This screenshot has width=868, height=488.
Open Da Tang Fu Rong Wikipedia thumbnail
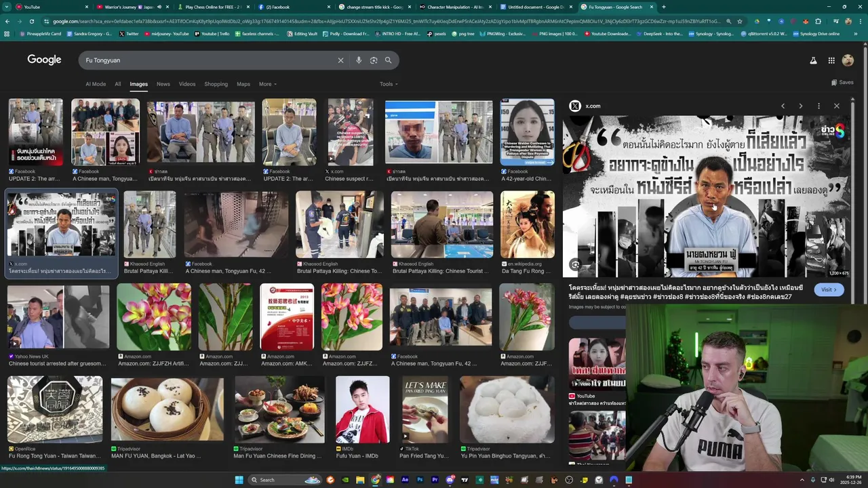pos(527,224)
